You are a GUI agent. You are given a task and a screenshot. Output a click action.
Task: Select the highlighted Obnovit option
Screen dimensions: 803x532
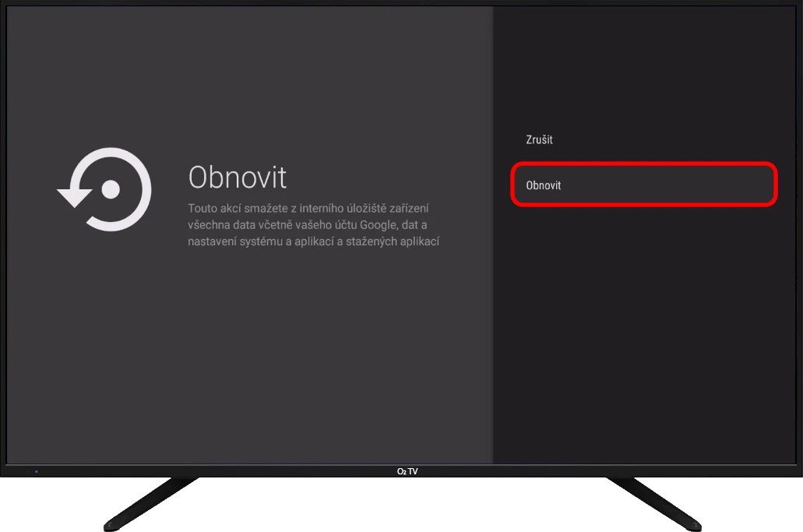point(643,185)
